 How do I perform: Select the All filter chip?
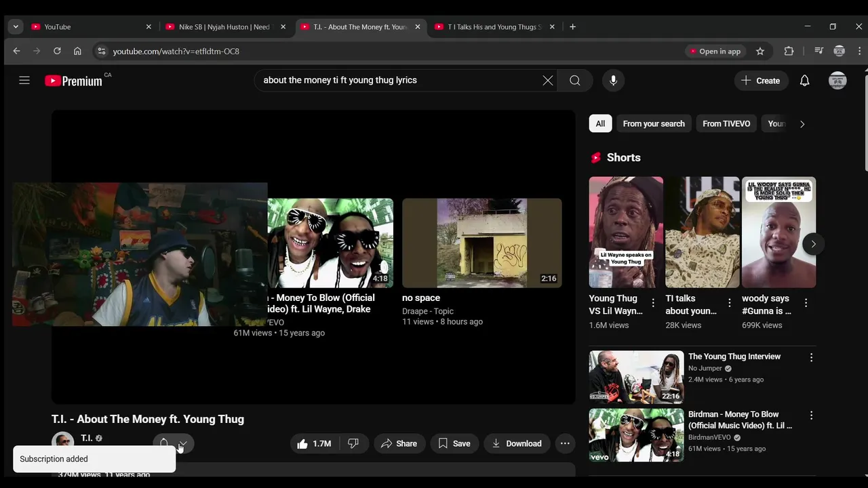coord(600,123)
